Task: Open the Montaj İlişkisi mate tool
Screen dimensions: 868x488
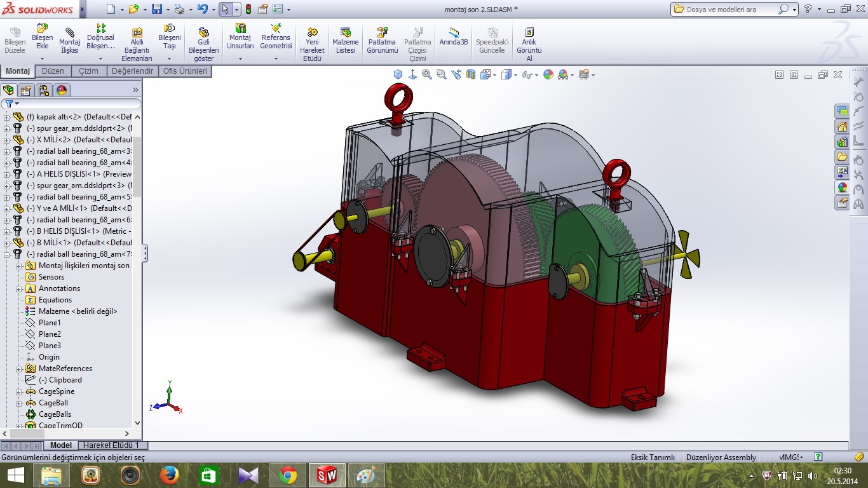Action: coord(69,41)
